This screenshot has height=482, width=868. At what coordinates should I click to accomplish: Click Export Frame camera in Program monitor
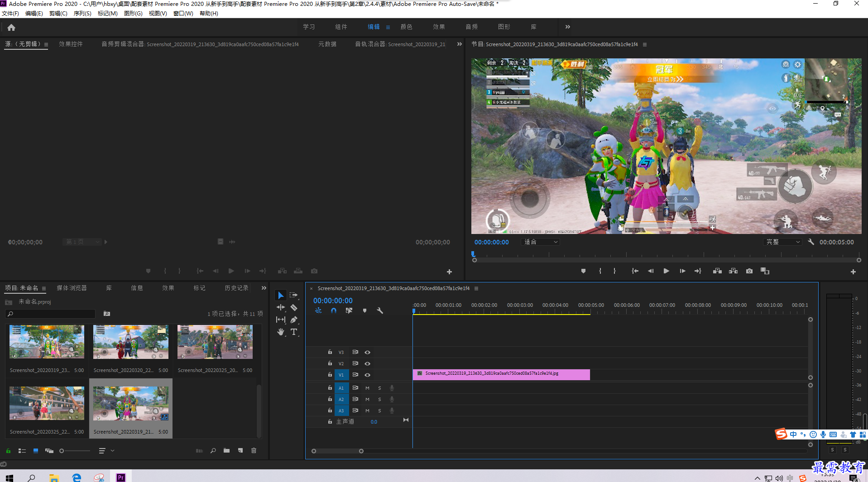pos(749,271)
